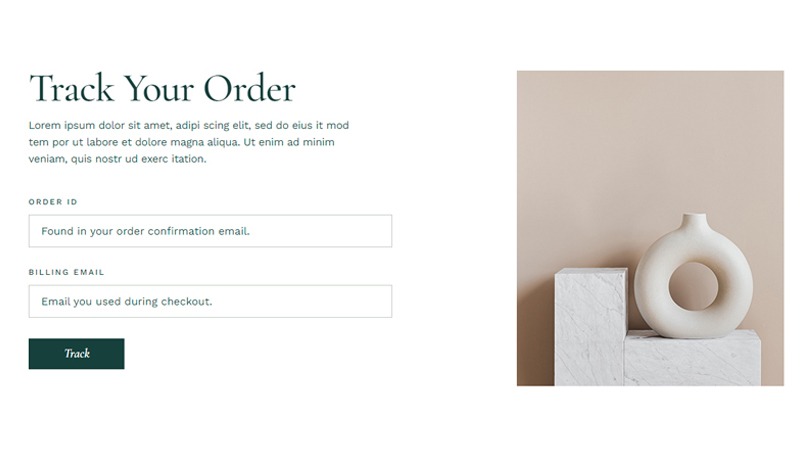Click the ORDER ID field label
The image size is (800, 460).
tap(53, 202)
